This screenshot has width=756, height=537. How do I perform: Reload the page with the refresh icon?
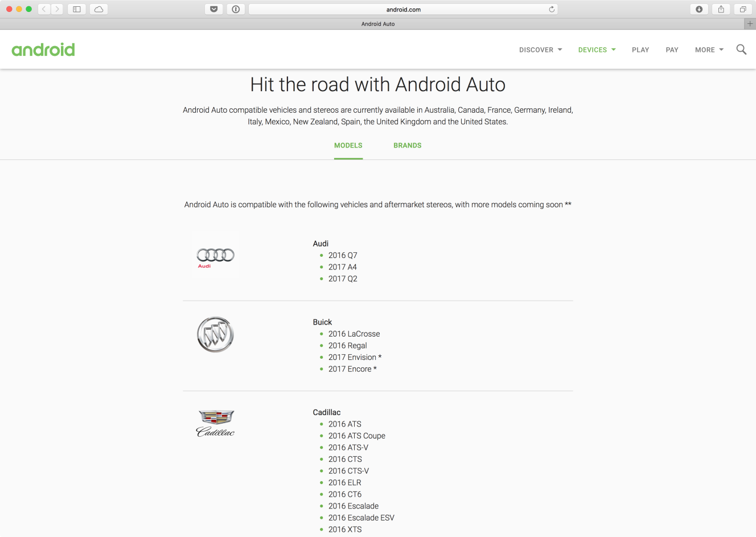coord(552,9)
